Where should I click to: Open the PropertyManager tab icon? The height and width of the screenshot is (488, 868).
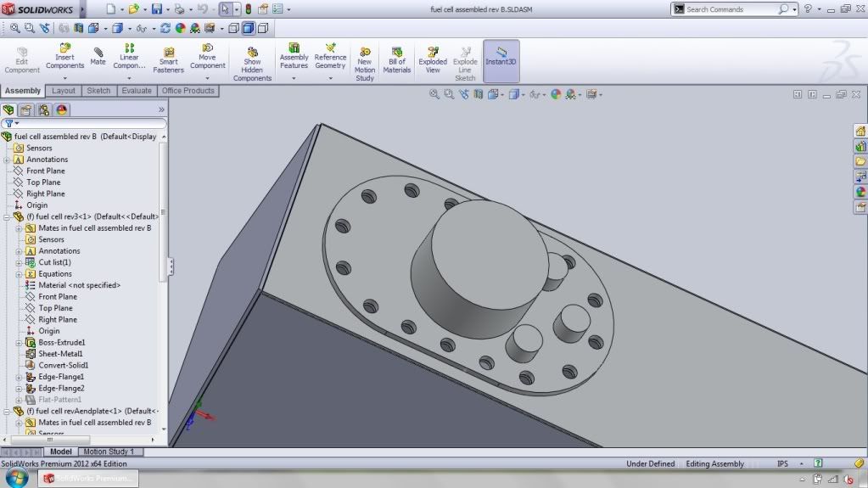pyautogui.click(x=26, y=109)
